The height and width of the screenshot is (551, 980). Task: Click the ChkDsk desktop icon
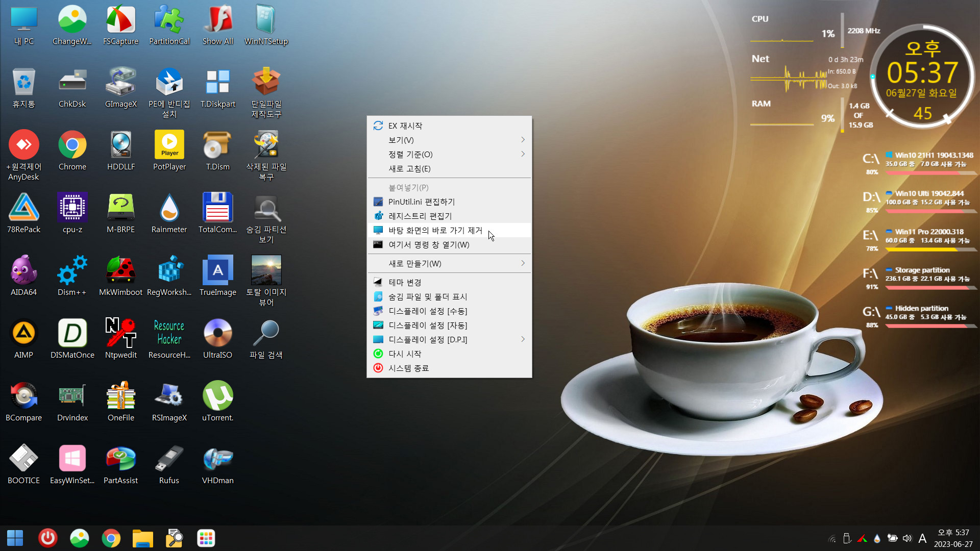[x=72, y=88]
